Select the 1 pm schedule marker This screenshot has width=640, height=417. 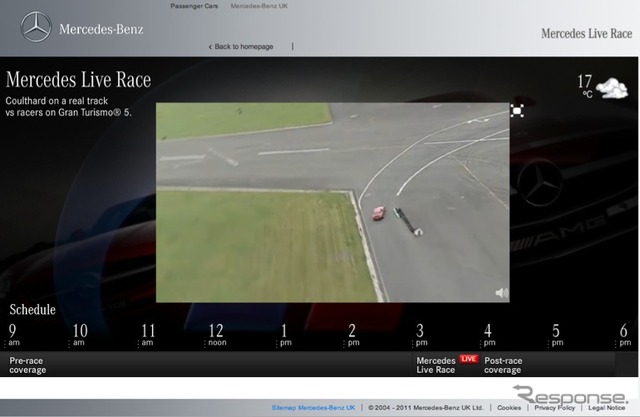pos(285,335)
